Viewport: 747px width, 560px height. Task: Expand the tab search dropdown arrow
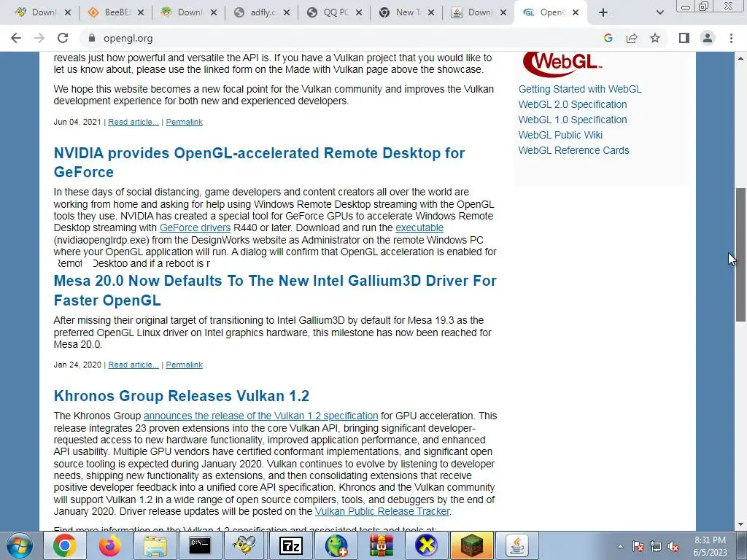pos(659,13)
